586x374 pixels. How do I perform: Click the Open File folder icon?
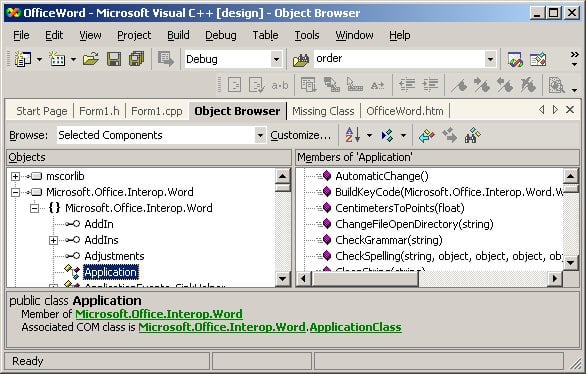91,59
